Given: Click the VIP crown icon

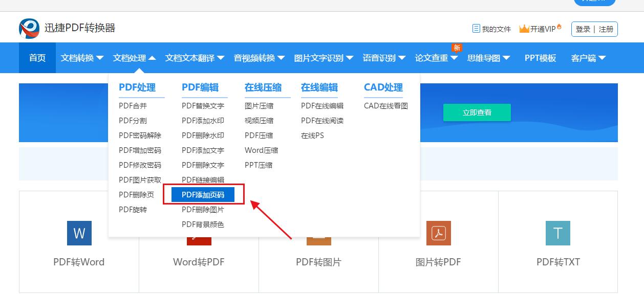Looking at the screenshot, I should tap(524, 29).
